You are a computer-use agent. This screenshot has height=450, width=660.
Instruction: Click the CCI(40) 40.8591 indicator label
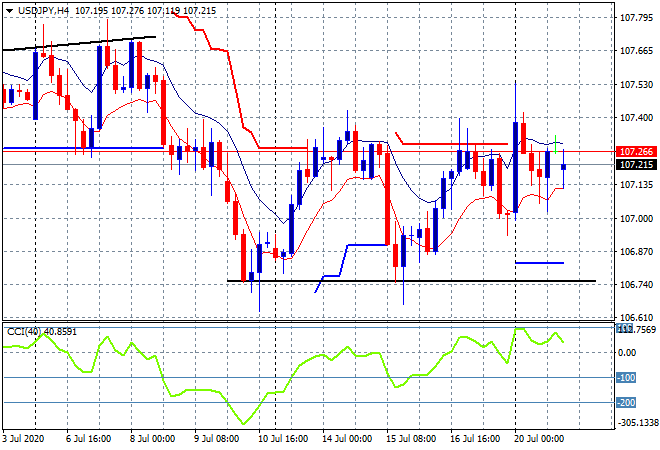42,332
